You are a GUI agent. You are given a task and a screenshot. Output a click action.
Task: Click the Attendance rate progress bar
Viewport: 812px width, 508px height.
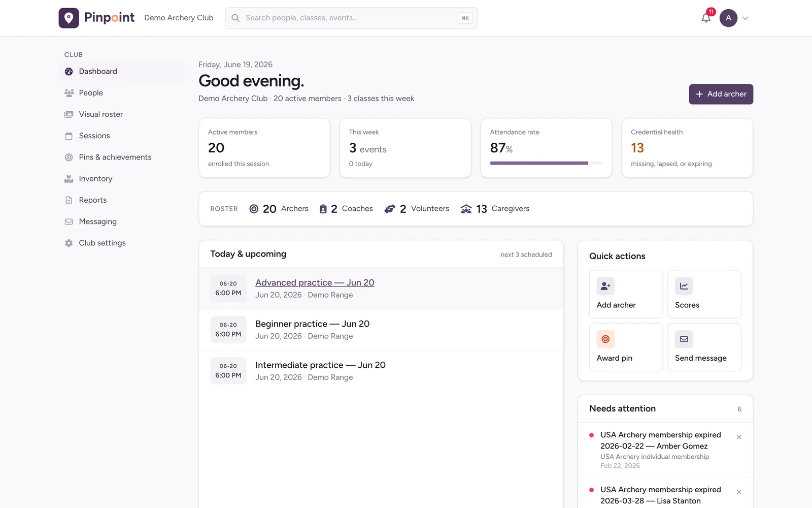point(546,163)
